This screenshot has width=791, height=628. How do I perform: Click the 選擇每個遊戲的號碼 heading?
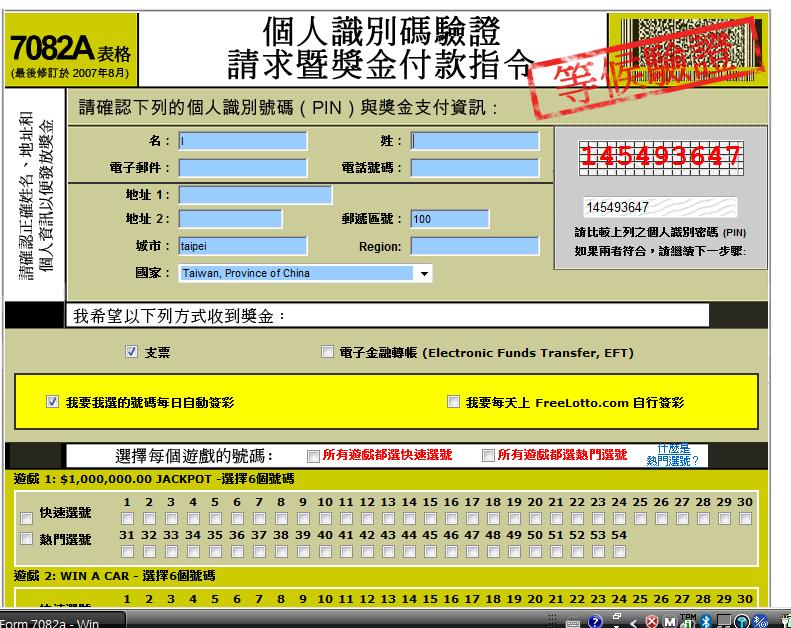(194, 456)
